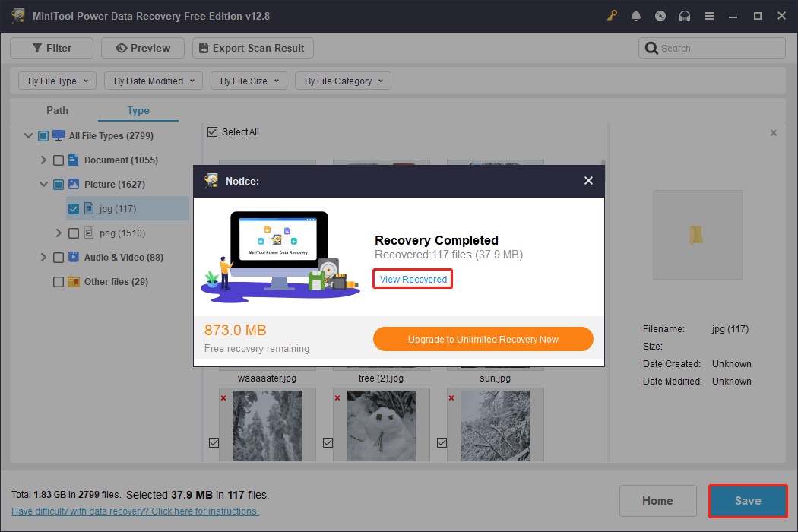The image size is (798, 532).
Task: Click the folder icon in preview pane
Action: (x=695, y=235)
